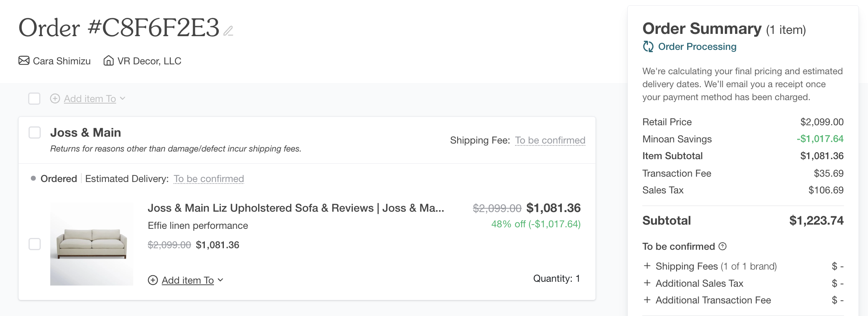Click the Order Processing refresh icon
The width and height of the screenshot is (868, 316).
pyautogui.click(x=648, y=46)
